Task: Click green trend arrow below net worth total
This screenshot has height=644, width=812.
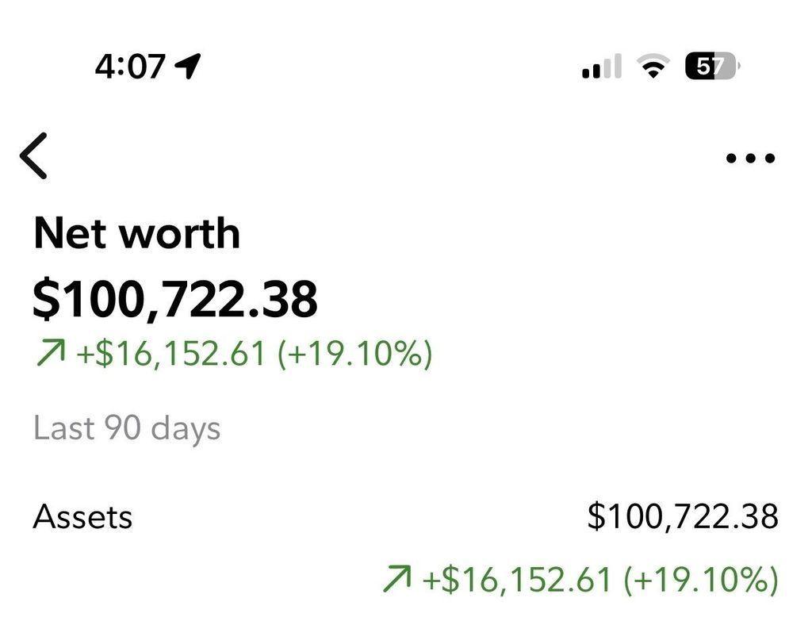Action: (49, 354)
